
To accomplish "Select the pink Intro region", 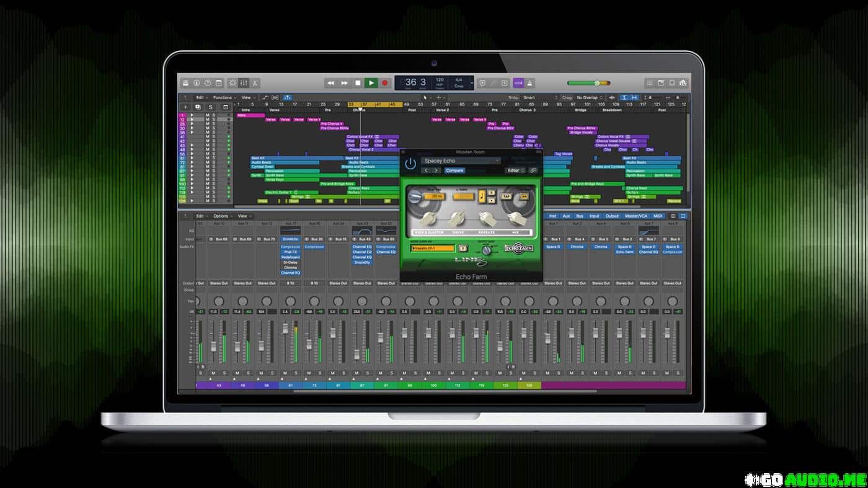I will tap(250, 115).
